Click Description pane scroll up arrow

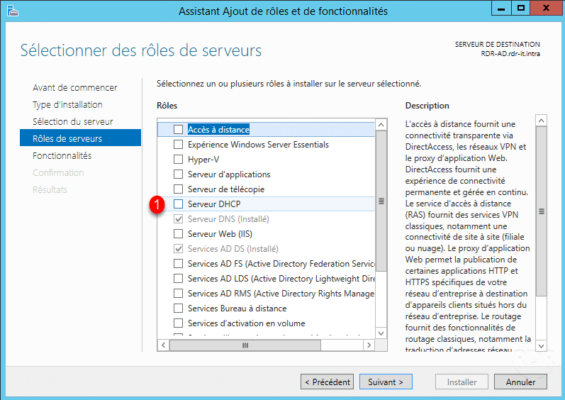541,120
